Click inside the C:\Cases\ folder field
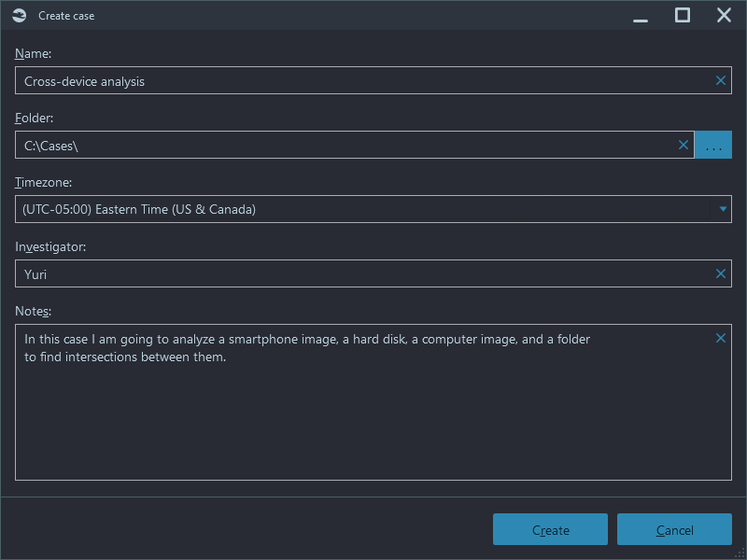Viewport: 747px width, 560px height. [x=355, y=145]
